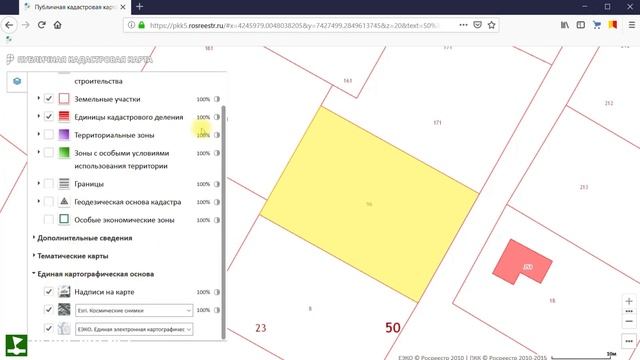Image resolution: width=640 pixels, height=360 pixels.
Task: Open the ЕЭКО картографическая основа dropdown
Action: point(134,329)
